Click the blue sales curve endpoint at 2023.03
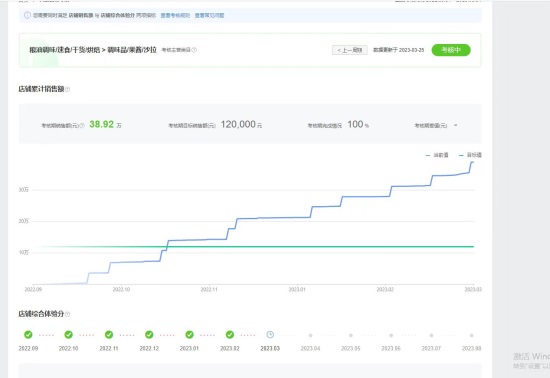This screenshot has height=378, width=550. coord(472,162)
